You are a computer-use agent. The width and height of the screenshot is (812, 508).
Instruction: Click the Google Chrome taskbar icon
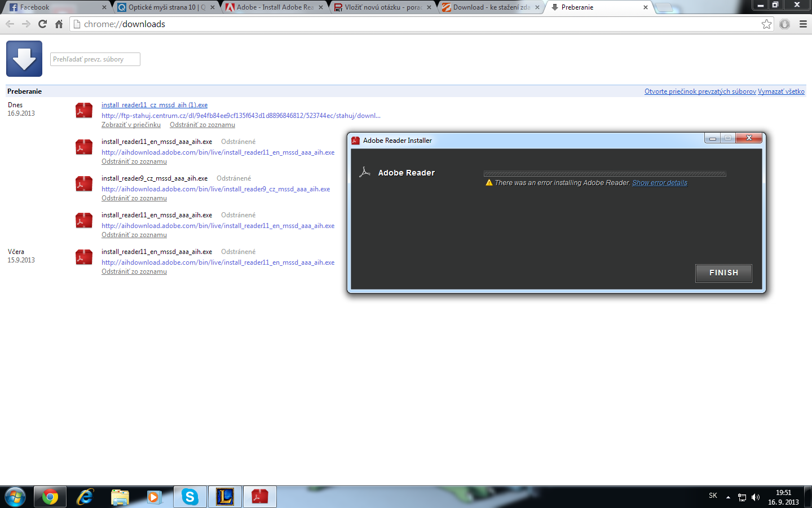pyautogui.click(x=50, y=497)
